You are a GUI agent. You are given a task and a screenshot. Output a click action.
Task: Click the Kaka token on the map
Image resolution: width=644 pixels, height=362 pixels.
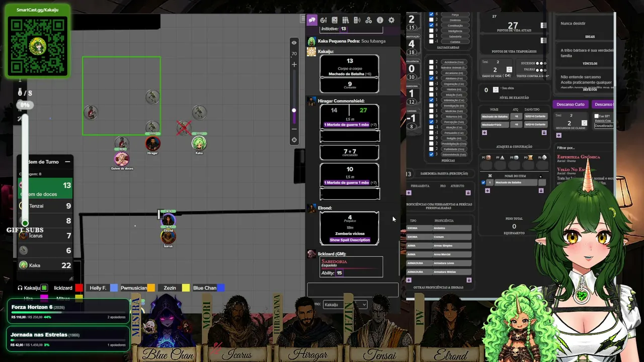[199, 143]
